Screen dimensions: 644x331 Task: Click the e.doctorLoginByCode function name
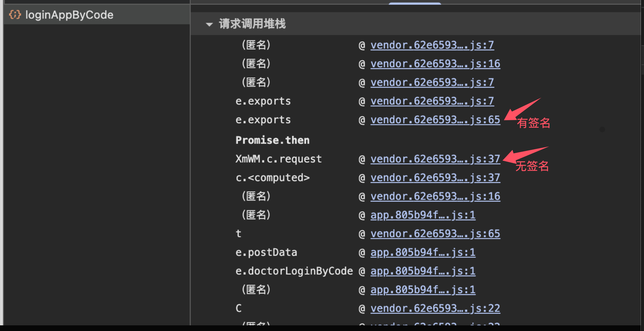point(294,271)
